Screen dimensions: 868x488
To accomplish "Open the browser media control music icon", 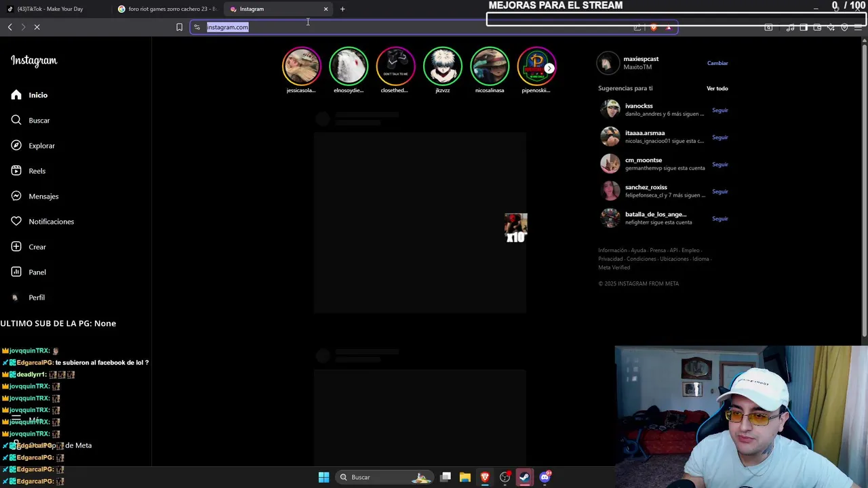I will click(x=790, y=27).
